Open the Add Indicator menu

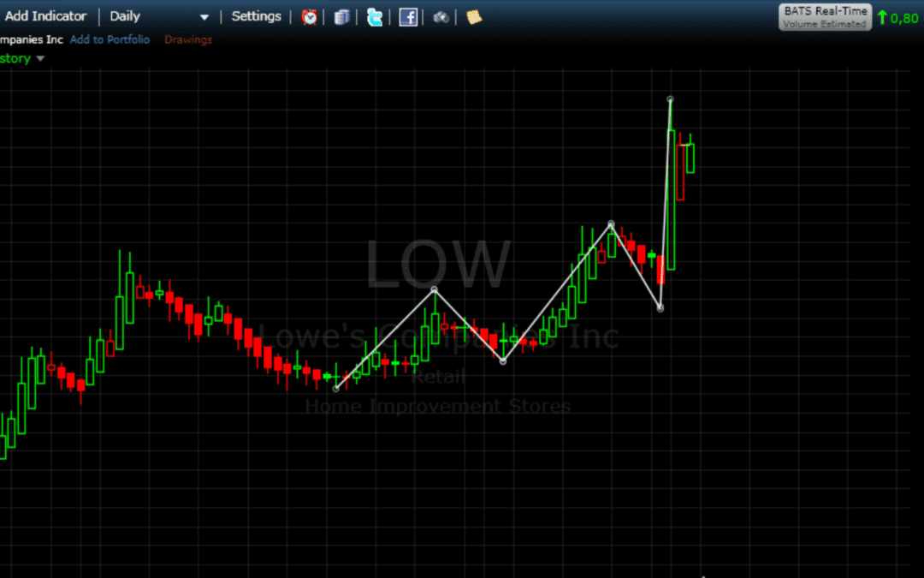[45, 16]
